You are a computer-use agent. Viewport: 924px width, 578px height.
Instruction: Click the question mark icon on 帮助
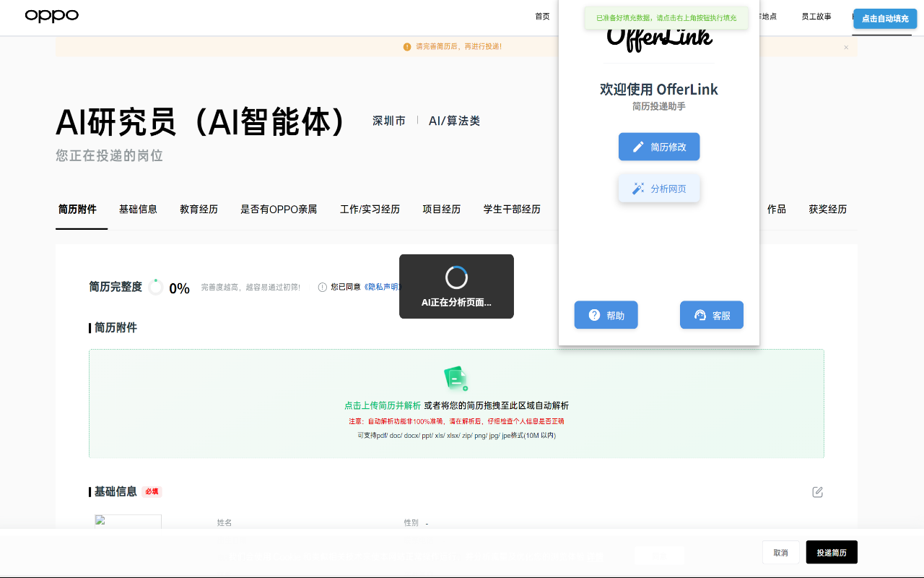595,315
